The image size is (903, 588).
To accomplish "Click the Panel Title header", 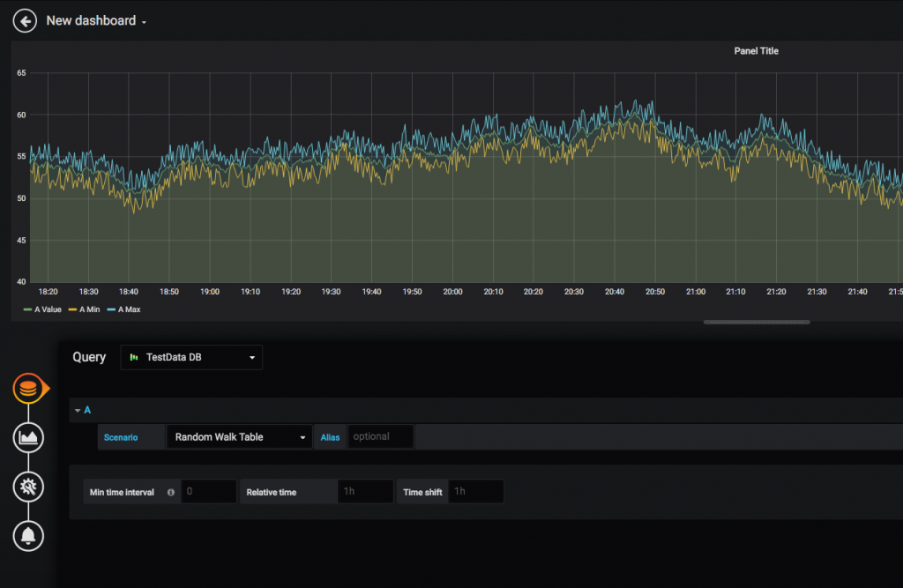I will tap(756, 50).
